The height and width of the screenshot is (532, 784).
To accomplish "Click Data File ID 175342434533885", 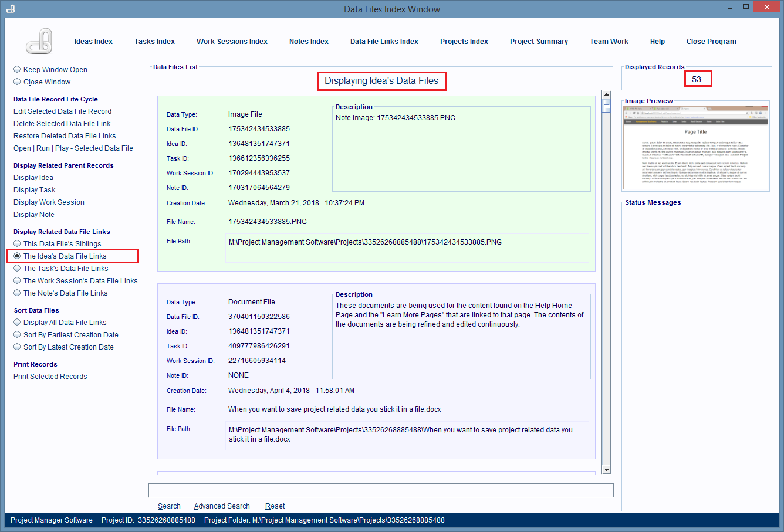I will (x=259, y=128).
